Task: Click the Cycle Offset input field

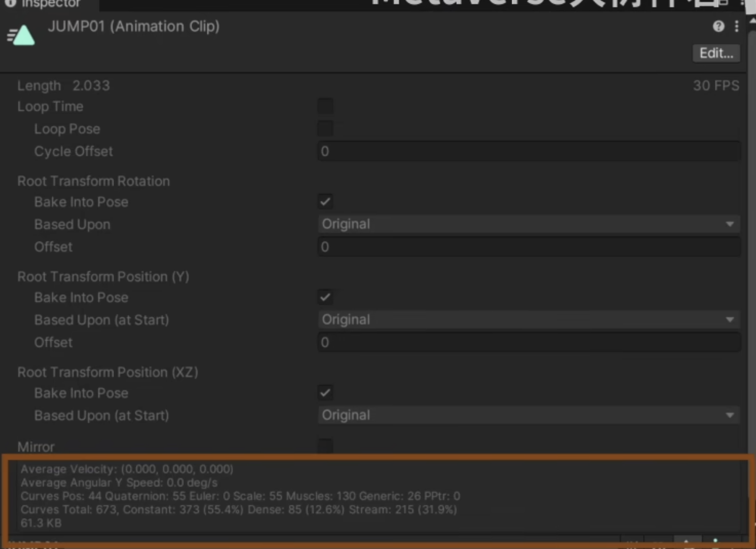Action: 528,151
